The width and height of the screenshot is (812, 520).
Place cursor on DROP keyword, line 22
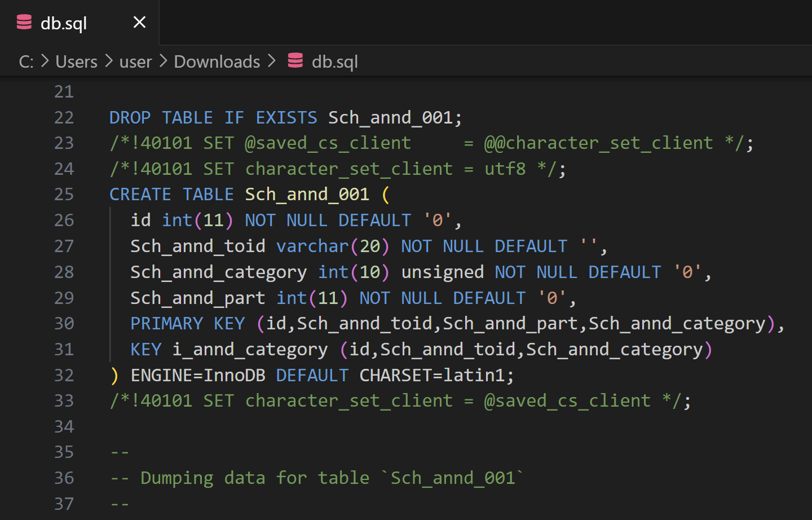click(130, 117)
